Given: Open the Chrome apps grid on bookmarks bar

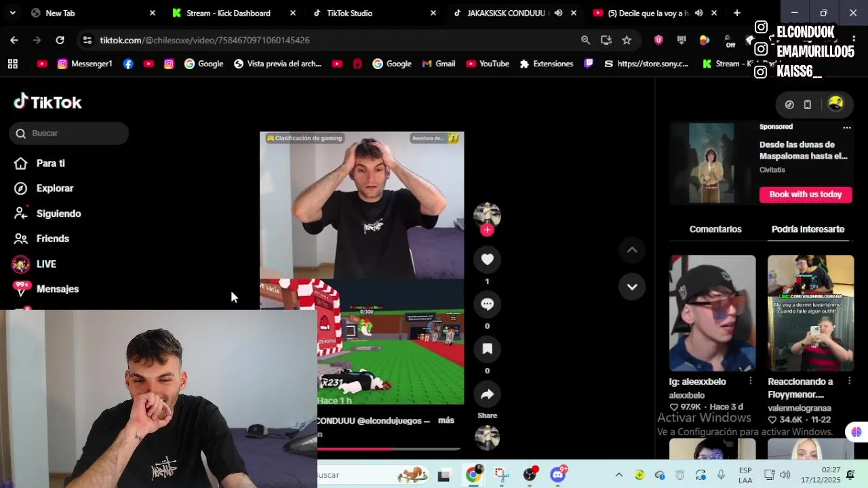Looking at the screenshot, I should [x=12, y=64].
